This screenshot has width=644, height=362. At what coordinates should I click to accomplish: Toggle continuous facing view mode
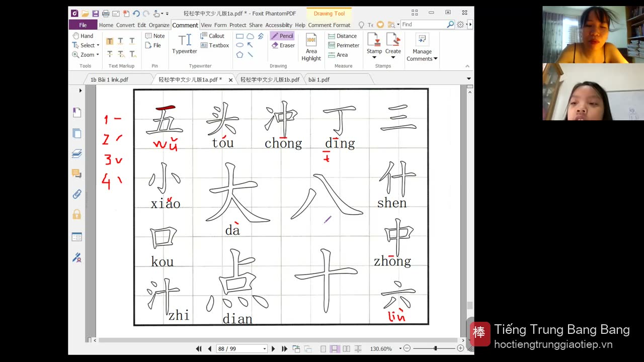[358, 348]
